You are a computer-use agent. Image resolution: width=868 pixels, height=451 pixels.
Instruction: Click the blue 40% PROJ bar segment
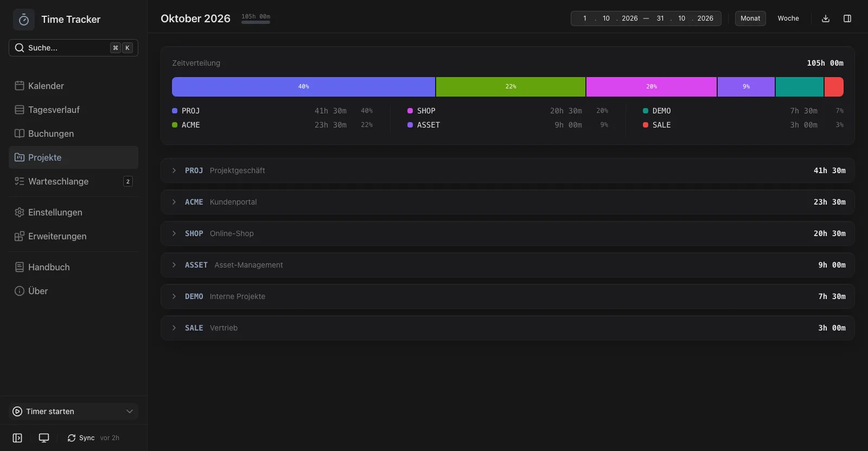tap(303, 87)
